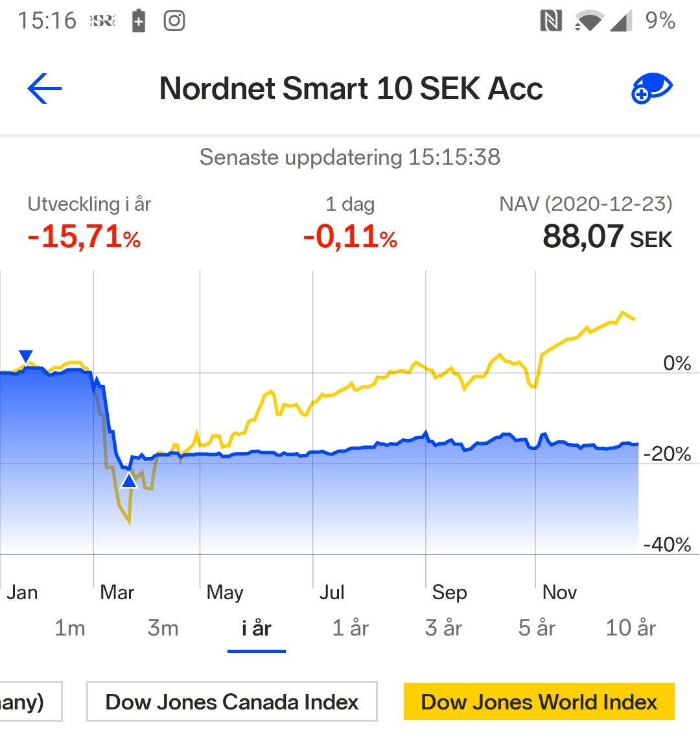This screenshot has width=700, height=736.
Task: Tap the downward blue triangle chart marker
Action: (25, 356)
